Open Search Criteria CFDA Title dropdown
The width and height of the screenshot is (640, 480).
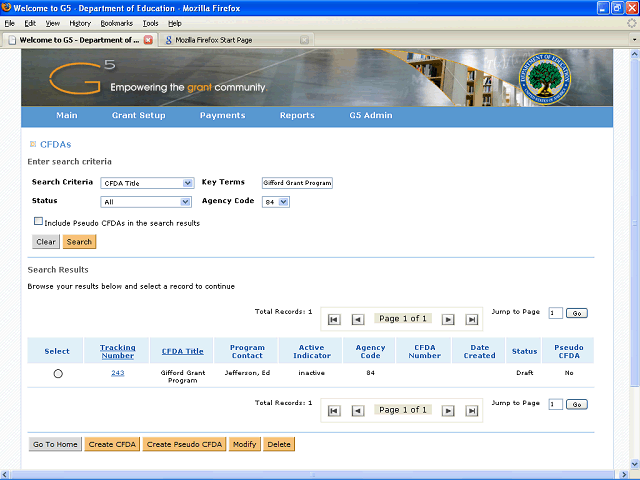(146, 183)
